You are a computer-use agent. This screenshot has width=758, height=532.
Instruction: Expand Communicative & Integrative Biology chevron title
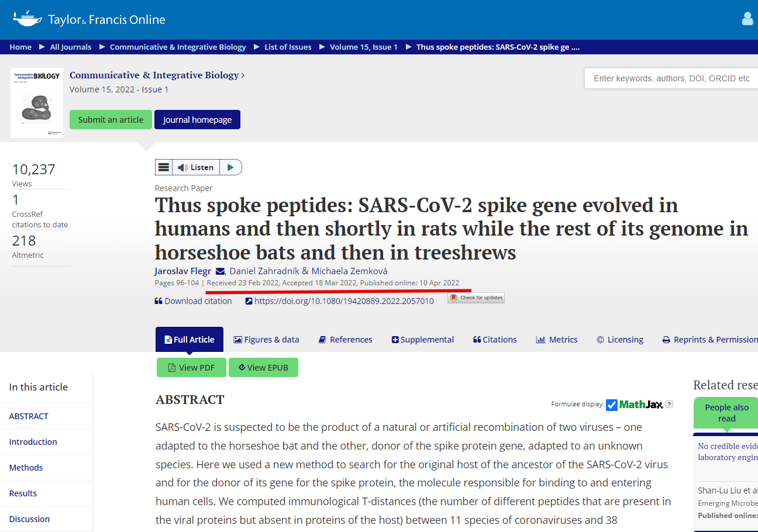pos(157,75)
